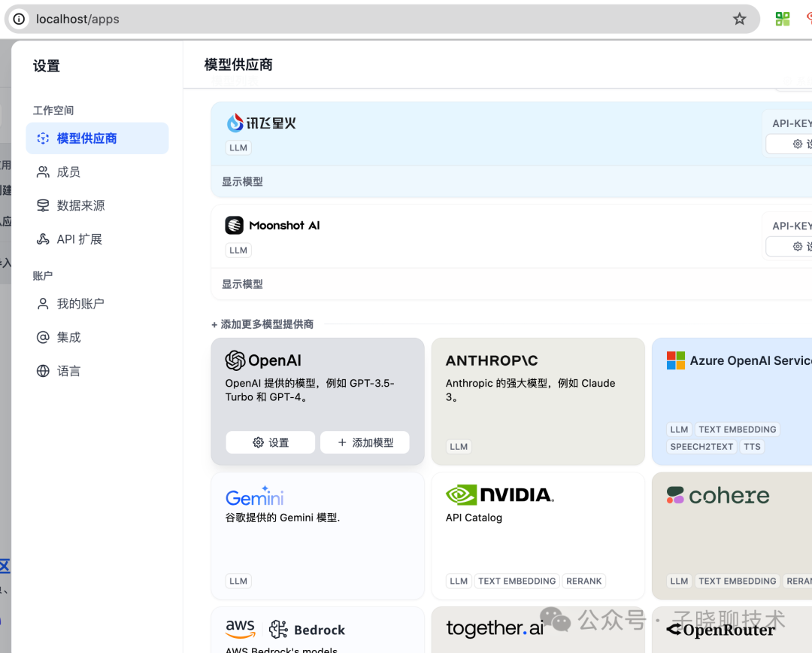Viewport: 812px width, 653px height.
Task: Open the 集成 integrations section
Action: tap(97, 337)
